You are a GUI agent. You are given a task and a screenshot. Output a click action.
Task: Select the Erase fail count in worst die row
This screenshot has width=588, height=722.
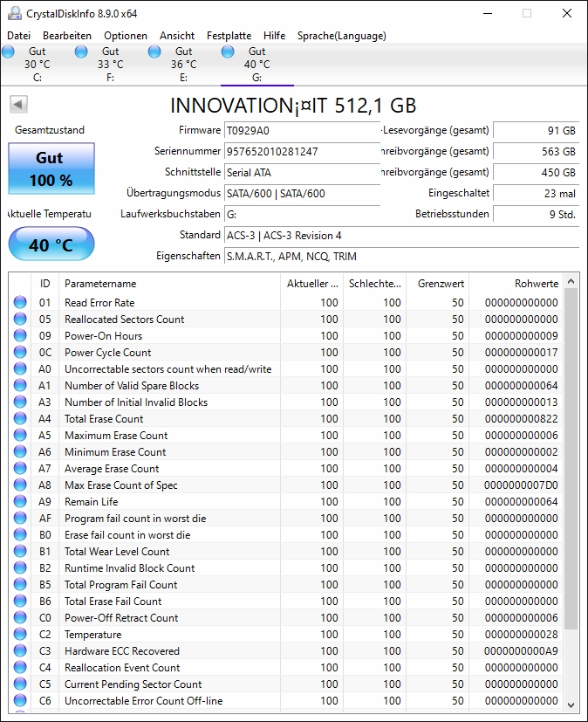click(286, 534)
